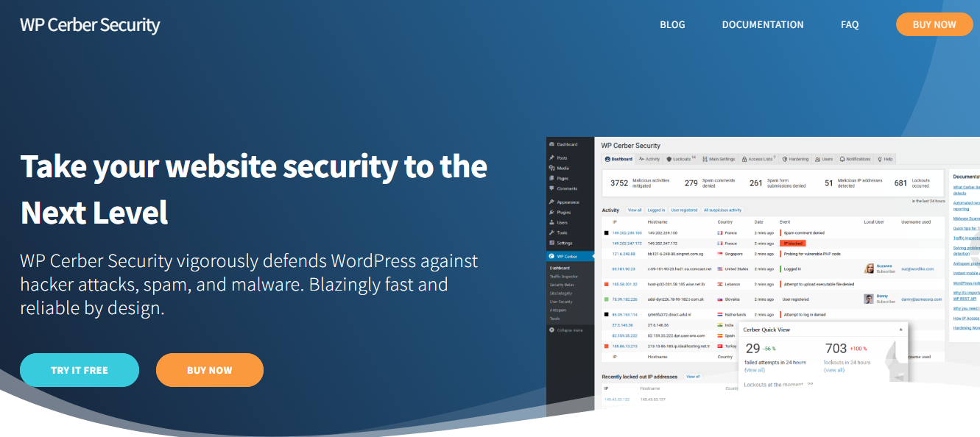Click the Plugins plug icon in sidebar
The height and width of the screenshot is (437, 980).
[551, 212]
